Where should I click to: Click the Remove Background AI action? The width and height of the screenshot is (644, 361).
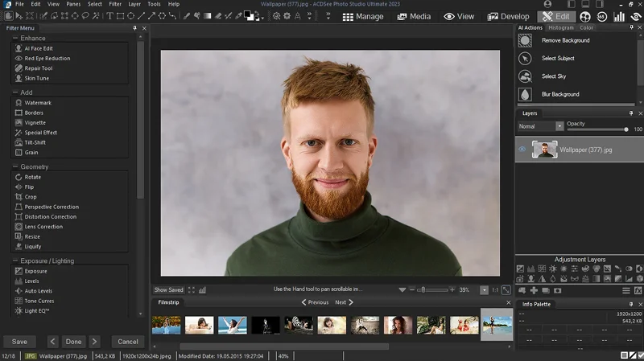click(x=565, y=40)
